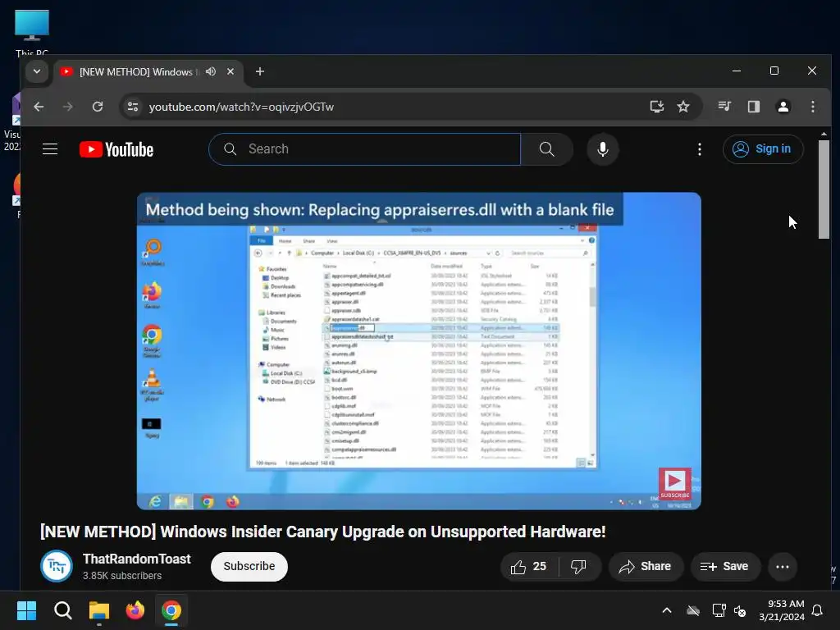
Task: Open File Explorer from taskbar
Action: click(x=99, y=610)
